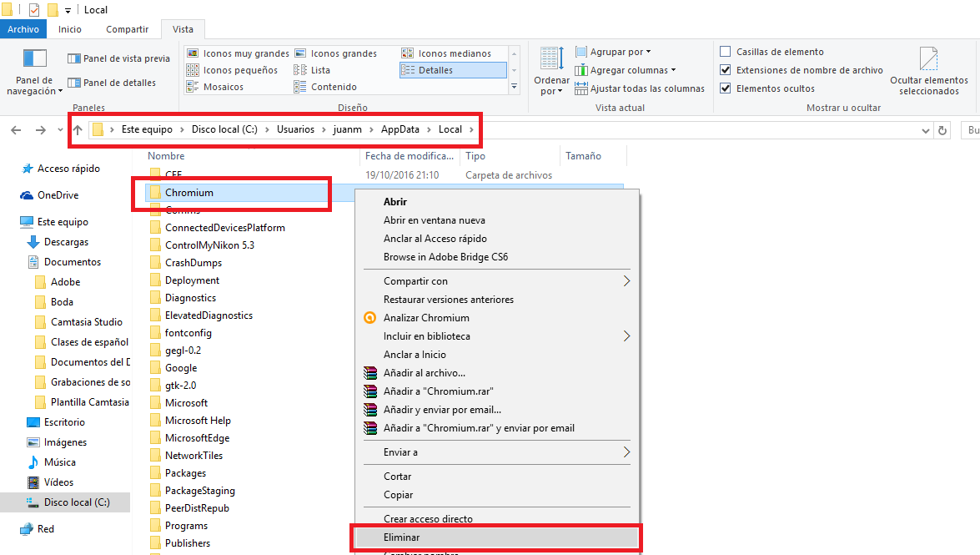The width and height of the screenshot is (980, 555).
Task: Click Este equipo in address bar
Action: point(147,129)
